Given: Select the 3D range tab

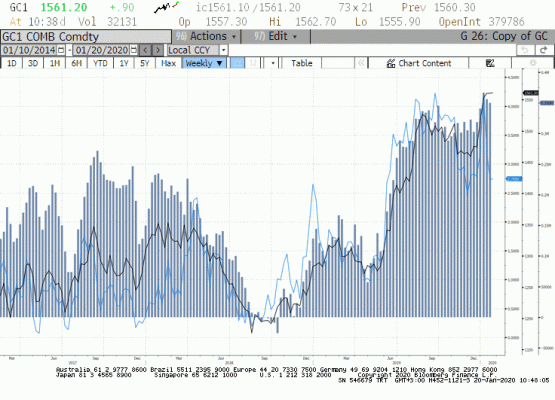Looking at the screenshot, I should pyautogui.click(x=33, y=63).
